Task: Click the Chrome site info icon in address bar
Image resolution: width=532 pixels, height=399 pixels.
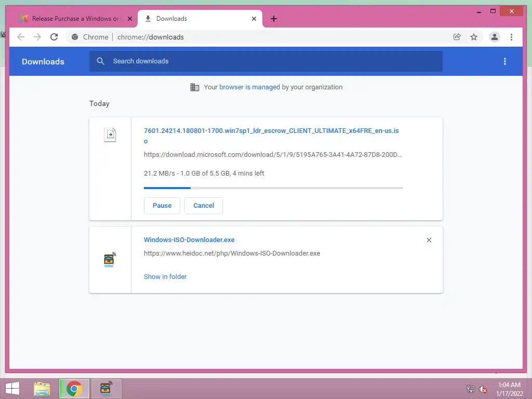Action: pyautogui.click(x=75, y=37)
